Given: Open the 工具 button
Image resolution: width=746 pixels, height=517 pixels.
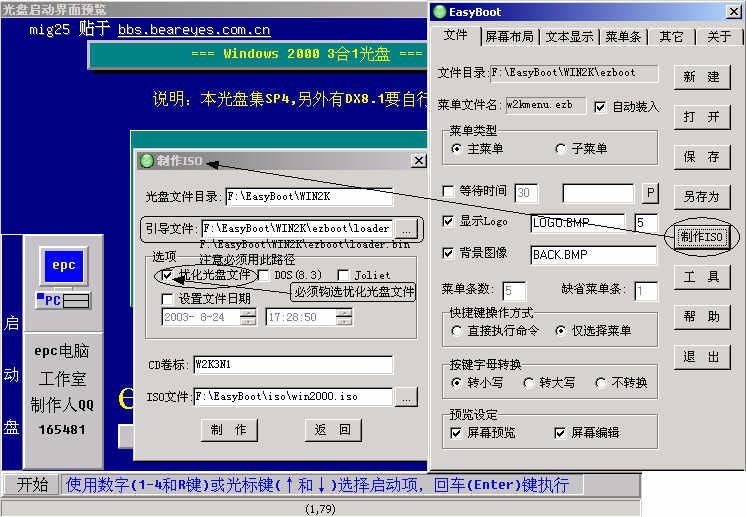Looking at the screenshot, I should tap(701, 276).
